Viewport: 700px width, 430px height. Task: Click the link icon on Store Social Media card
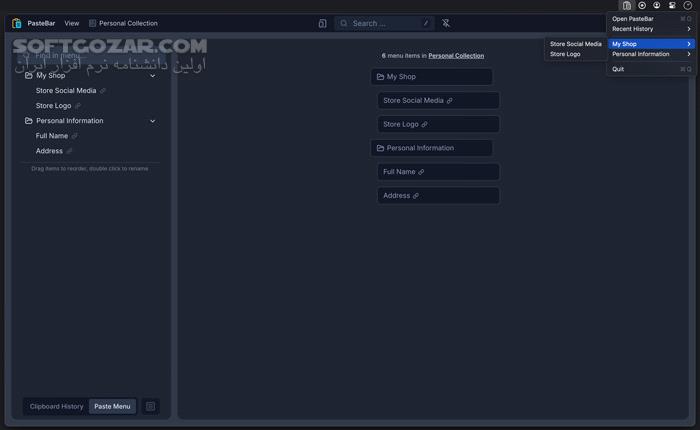pyautogui.click(x=450, y=100)
